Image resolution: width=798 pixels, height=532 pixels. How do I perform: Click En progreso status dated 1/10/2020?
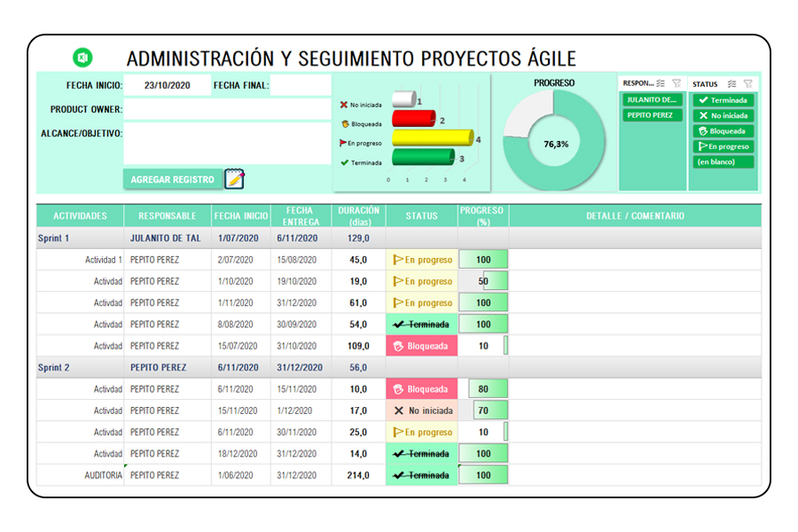pyautogui.click(x=422, y=281)
